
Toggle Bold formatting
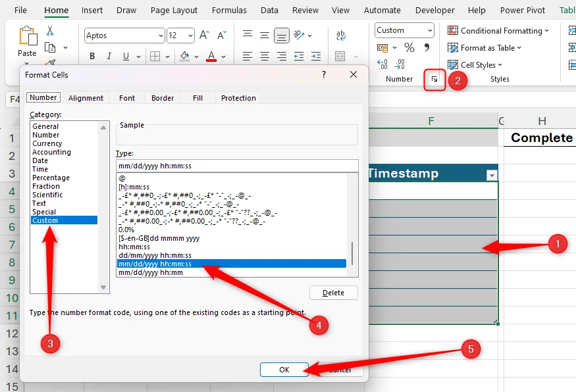[92, 56]
